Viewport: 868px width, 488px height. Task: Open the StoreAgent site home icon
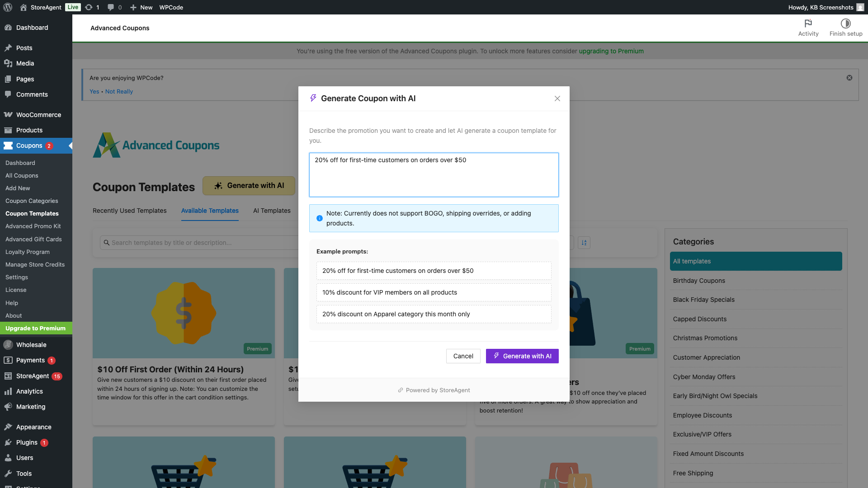click(x=24, y=7)
